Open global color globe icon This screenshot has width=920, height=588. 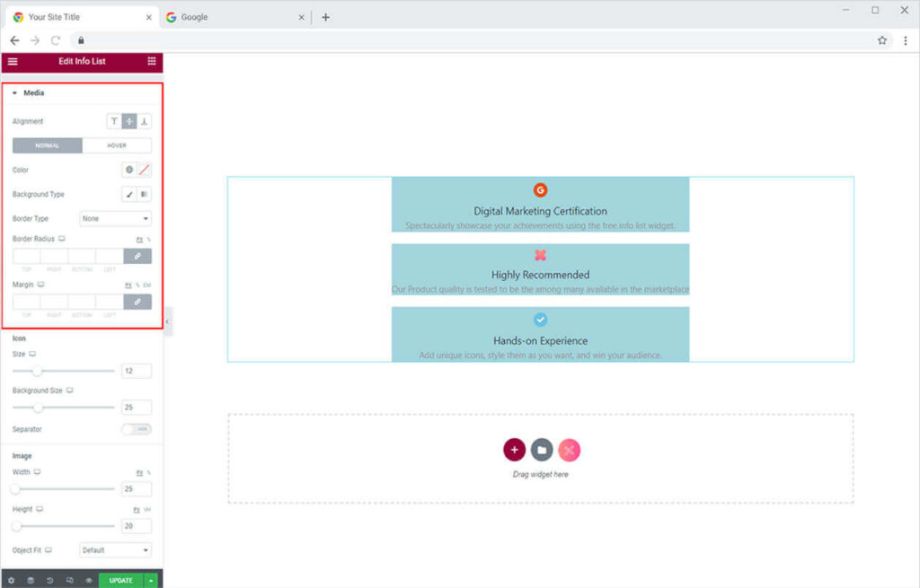[129, 170]
